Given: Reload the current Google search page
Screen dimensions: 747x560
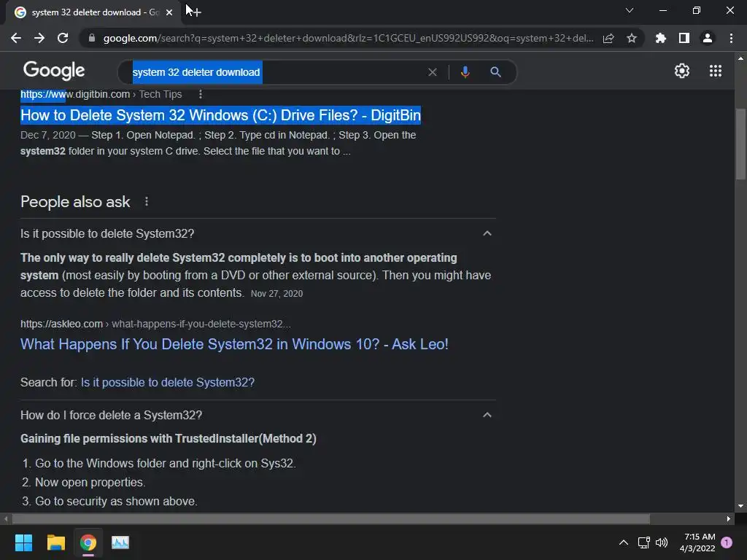Looking at the screenshot, I should coord(63,38).
